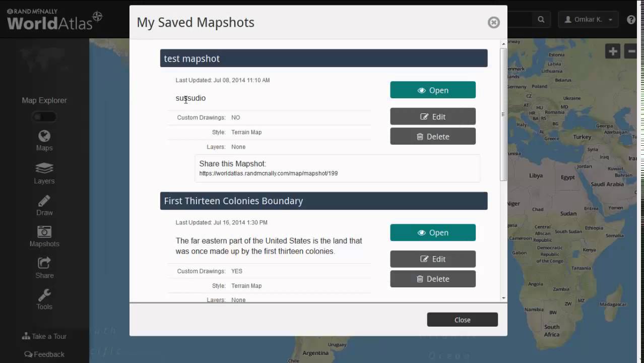
Task: Click the Close button at dialog bottom
Action: pos(462,320)
